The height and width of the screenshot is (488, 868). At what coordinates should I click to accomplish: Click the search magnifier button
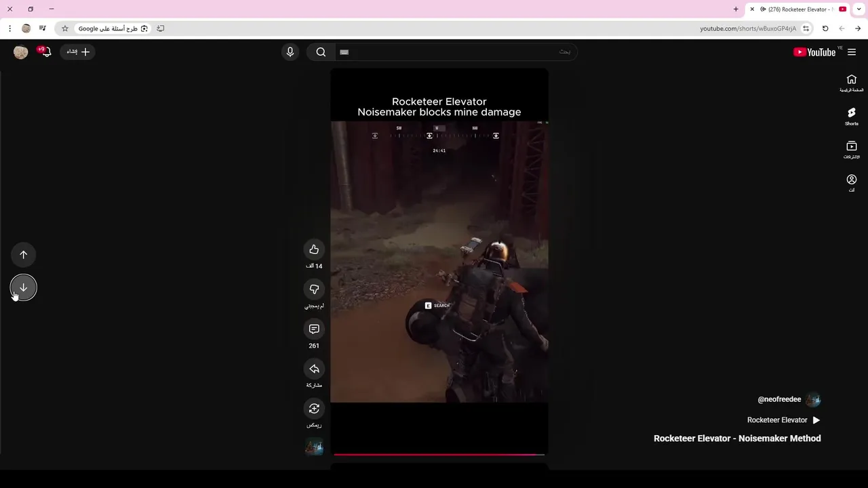click(x=321, y=52)
